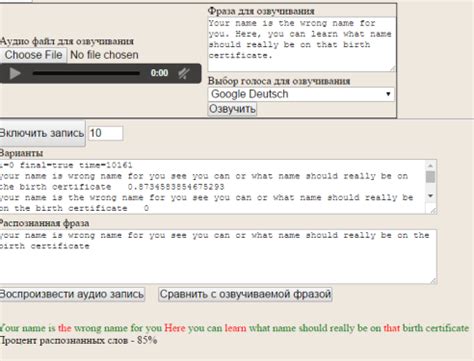The image size is (474, 361).
Task: Click the Включить запись button
Action: pyautogui.click(x=42, y=133)
